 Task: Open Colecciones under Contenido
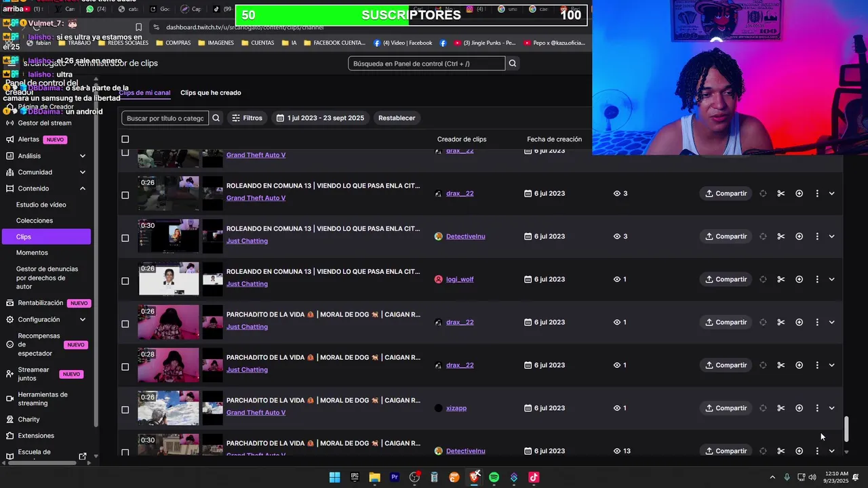click(35, 220)
